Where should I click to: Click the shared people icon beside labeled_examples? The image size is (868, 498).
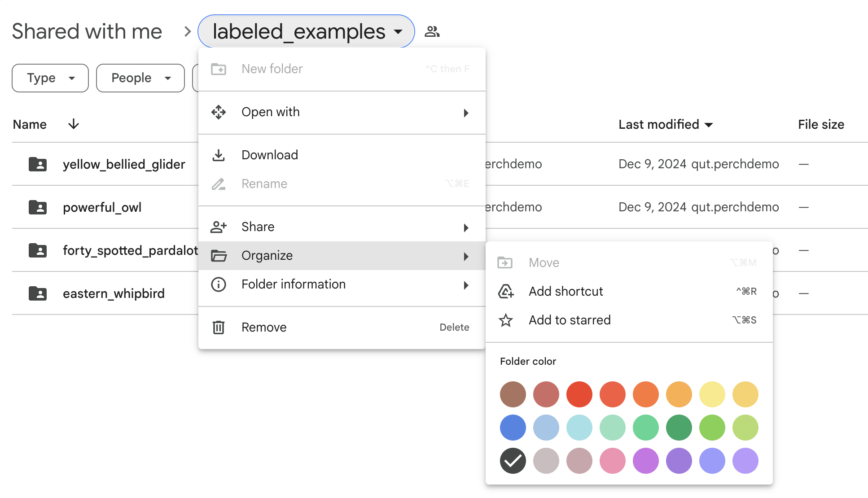coord(432,31)
